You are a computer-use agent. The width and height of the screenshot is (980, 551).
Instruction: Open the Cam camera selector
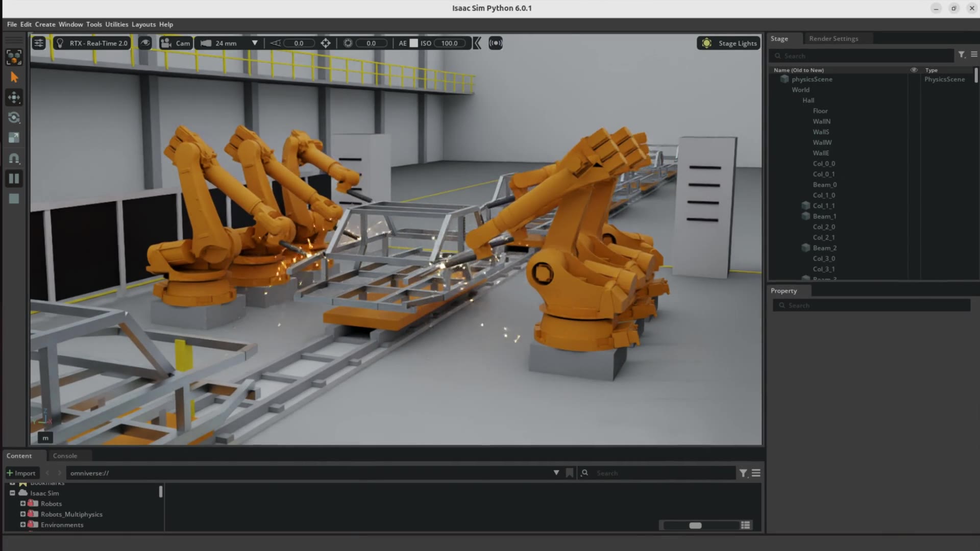click(176, 43)
